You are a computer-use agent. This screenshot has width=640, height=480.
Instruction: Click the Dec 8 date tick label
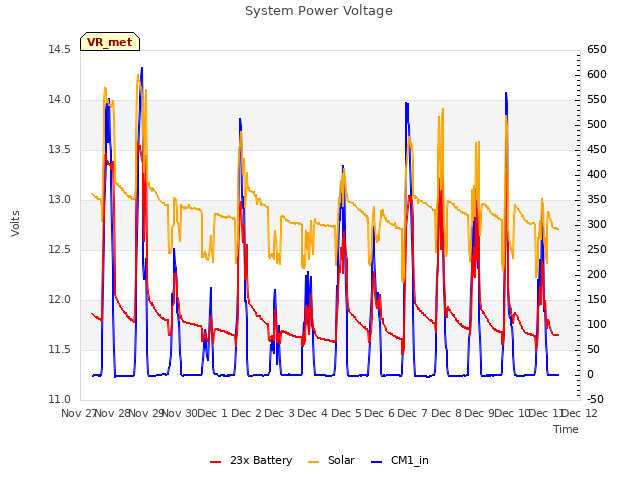446,413
